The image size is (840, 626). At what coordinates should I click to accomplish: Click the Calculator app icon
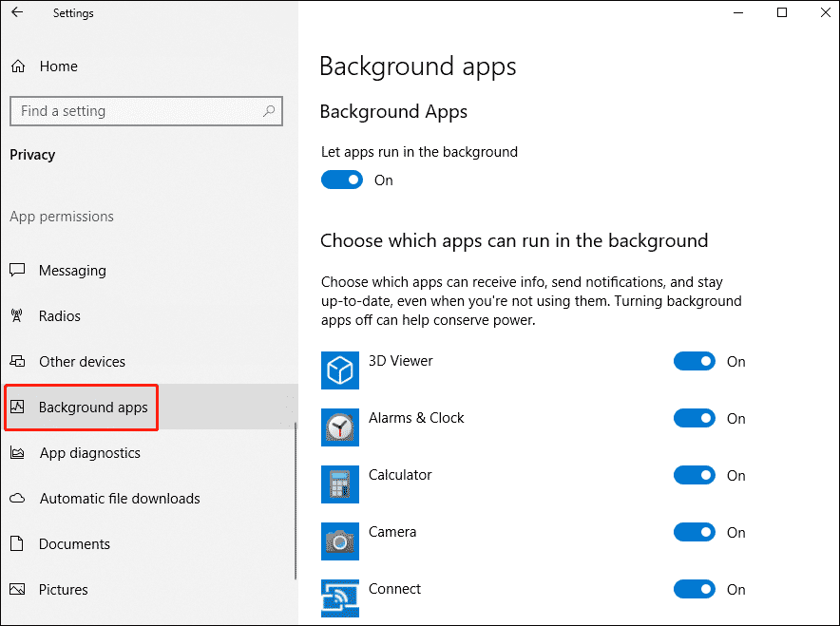340,484
